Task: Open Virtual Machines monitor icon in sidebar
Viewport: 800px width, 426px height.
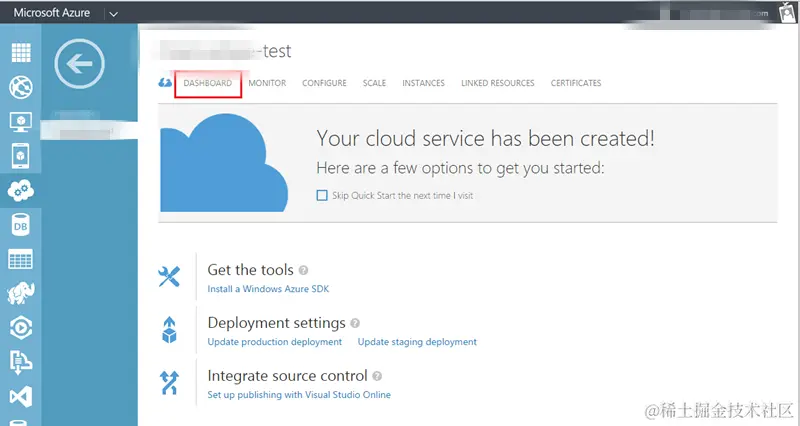Action: pos(21,121)
